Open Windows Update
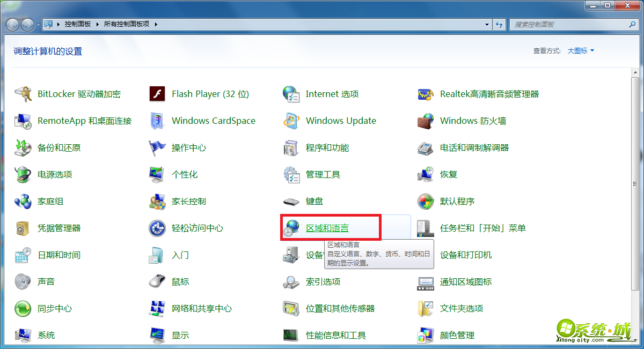This screenshot has height=349, width=644. pos(340,121)
